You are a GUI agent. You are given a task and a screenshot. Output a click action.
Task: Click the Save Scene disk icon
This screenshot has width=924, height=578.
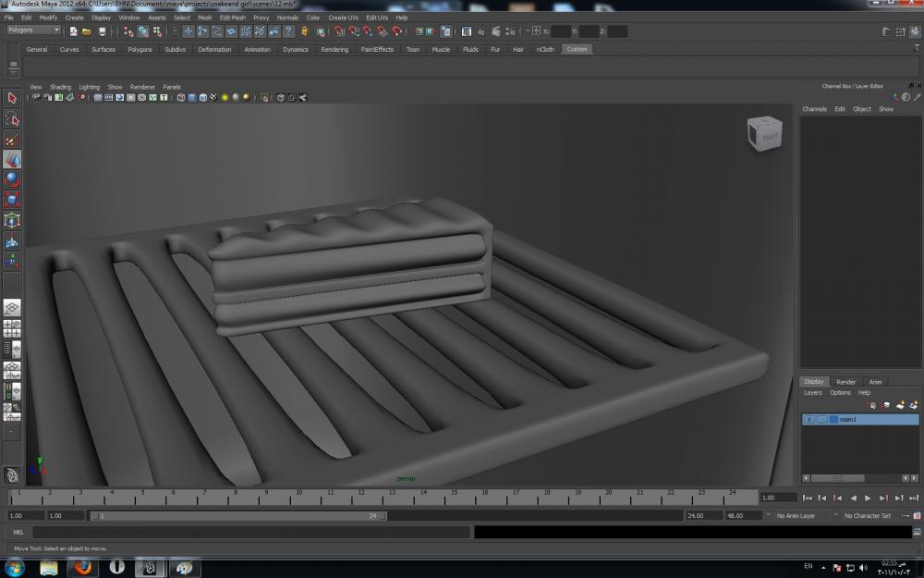103,31
